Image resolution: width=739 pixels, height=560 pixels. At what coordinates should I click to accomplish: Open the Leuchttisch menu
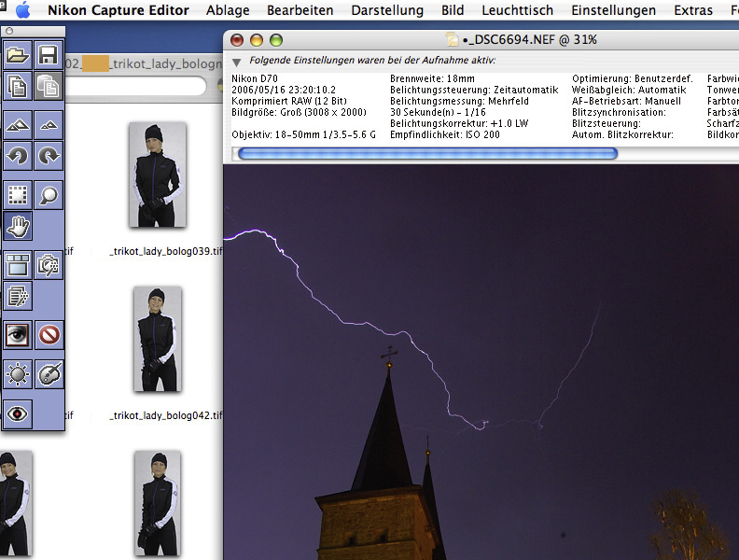click(x=516, y=11)
